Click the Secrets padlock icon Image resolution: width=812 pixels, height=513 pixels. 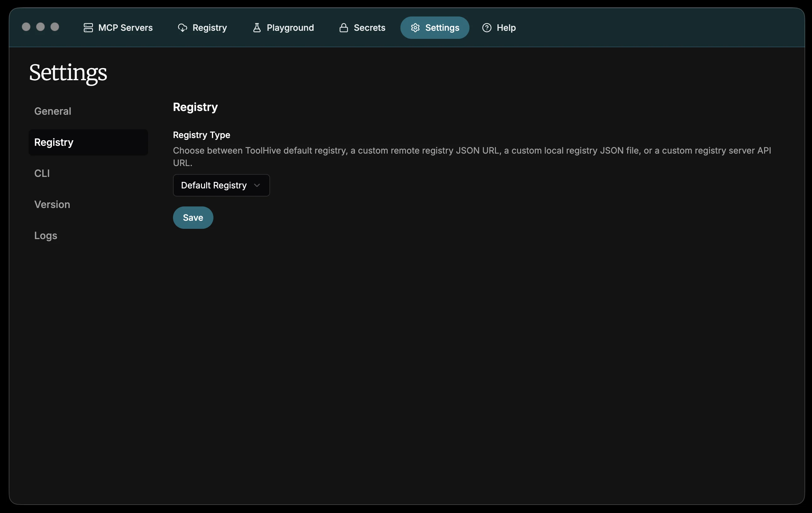(343, 28)
